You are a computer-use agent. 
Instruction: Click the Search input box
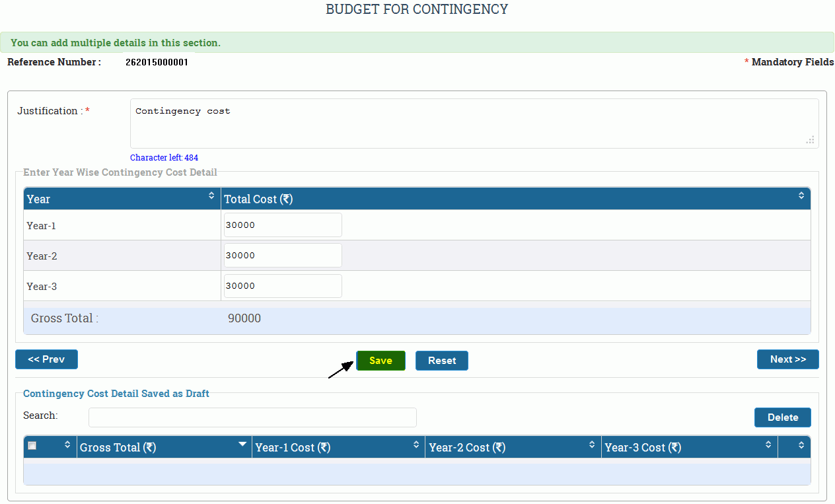[x=252, y=417]
